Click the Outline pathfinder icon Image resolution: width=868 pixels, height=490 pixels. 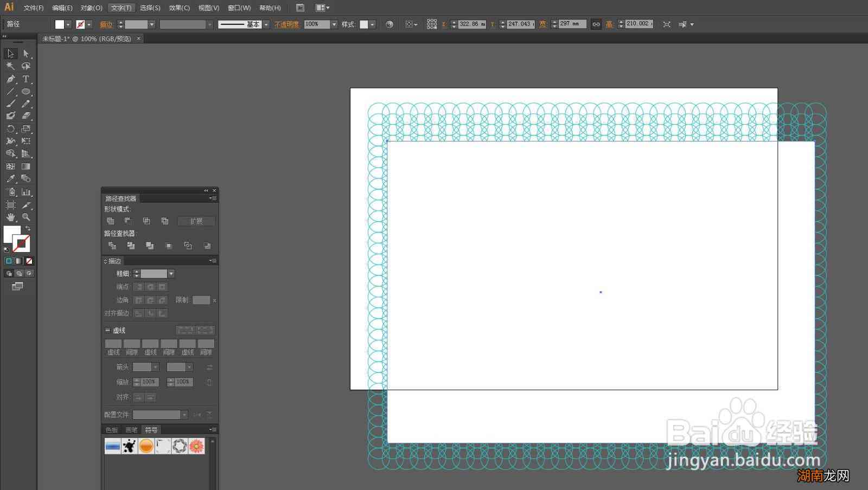(188, 246)
